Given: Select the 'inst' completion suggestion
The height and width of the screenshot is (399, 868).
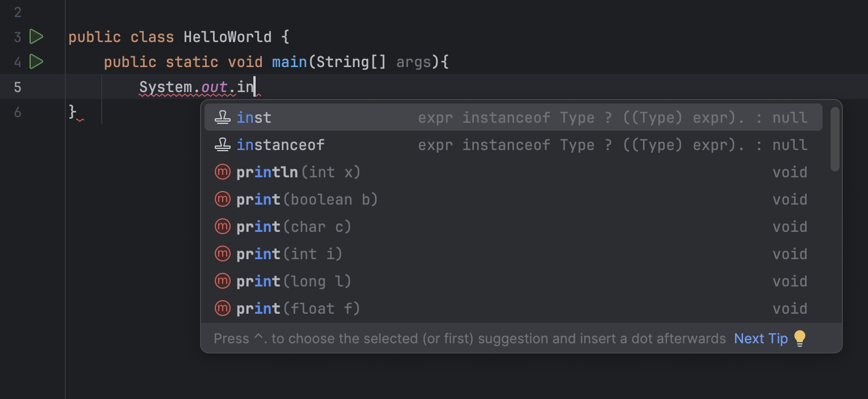Looking at the screenshot, I should click(x=254, y=117).
